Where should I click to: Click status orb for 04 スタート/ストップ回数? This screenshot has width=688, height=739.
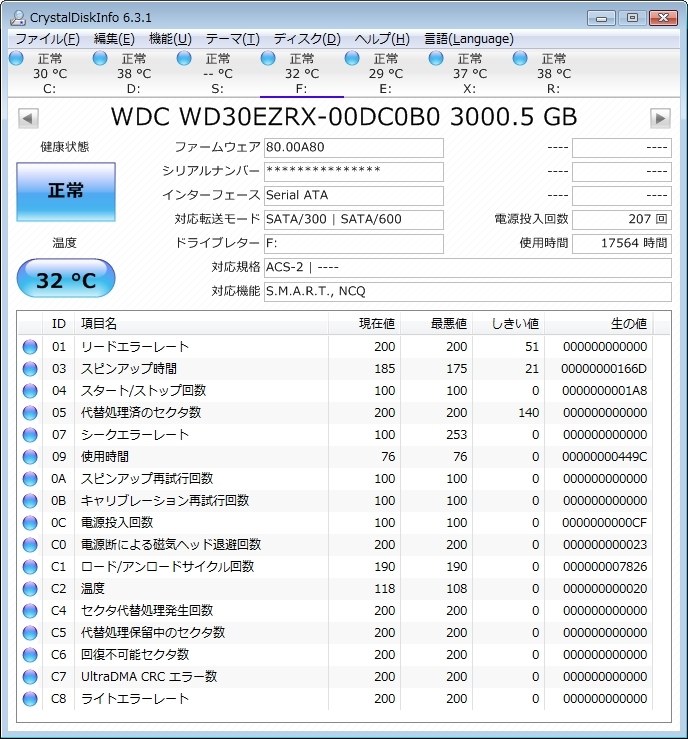coord(30,391)
